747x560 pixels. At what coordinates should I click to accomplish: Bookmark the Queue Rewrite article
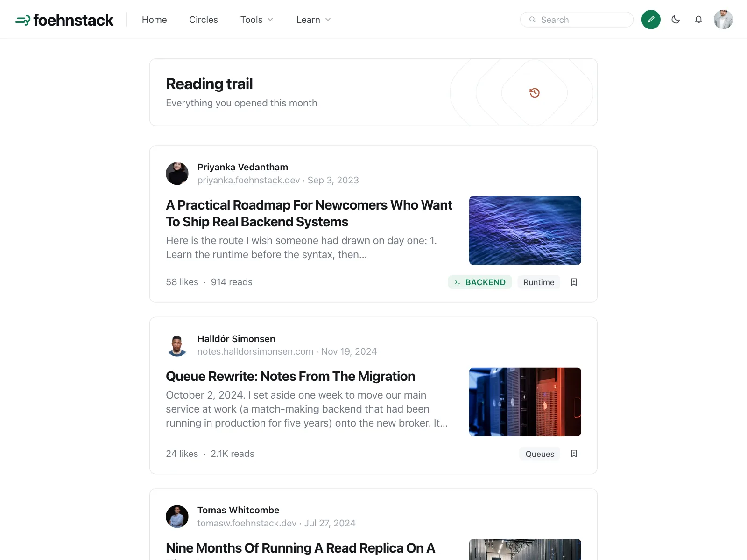pyautogui.click(x=574, y=454)
